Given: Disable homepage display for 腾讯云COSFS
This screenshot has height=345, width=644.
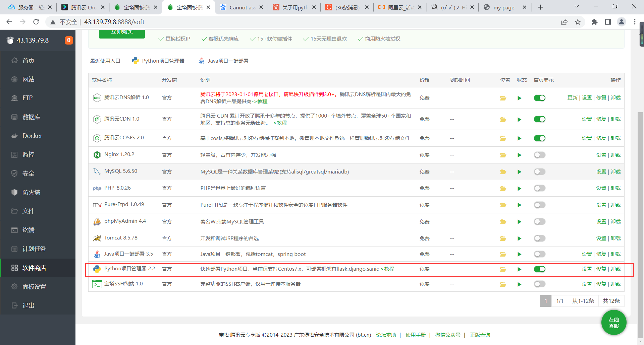Looking at the screenshot, I should [540, 138].
